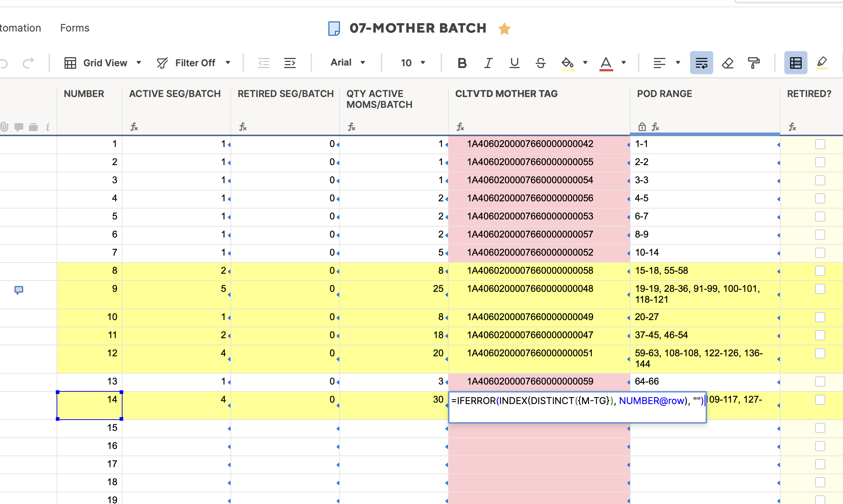Viewport: 843px width, 504px height.
Task: Check the RETIRED? box for row 4
Action: pyautogui.click(x=820, y=198)
